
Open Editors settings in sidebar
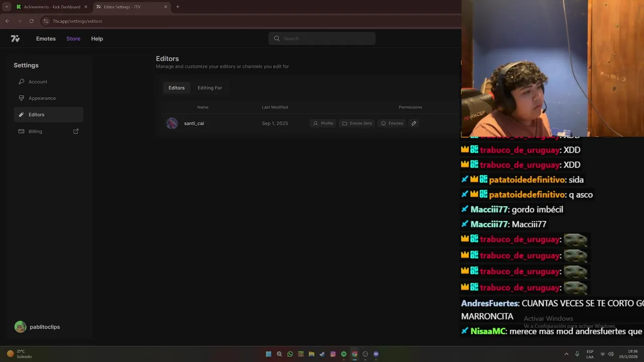[x=49, y=115]
